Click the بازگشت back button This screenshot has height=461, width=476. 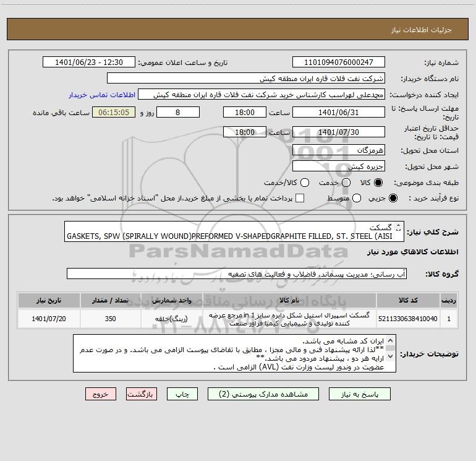point(142,394)
